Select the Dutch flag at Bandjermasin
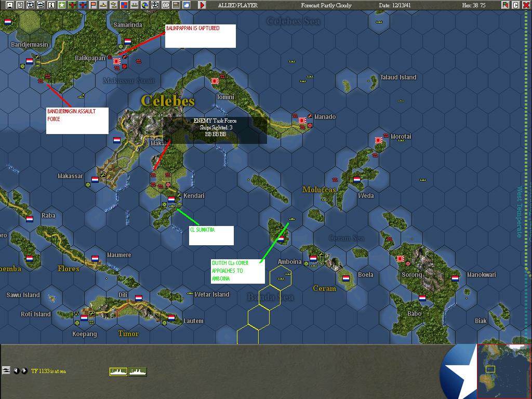Screen dimensions: 532x399 click(x=30, y=61)
